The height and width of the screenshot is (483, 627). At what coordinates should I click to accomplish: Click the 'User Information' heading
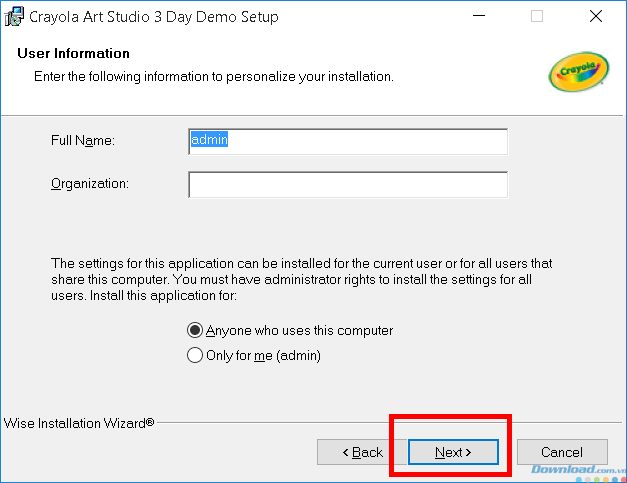pos(74,53)
